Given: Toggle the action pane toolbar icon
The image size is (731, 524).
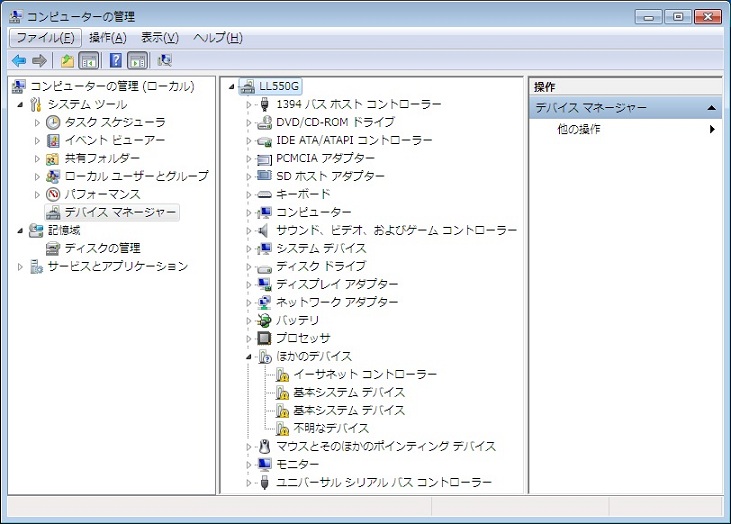Looking at the screenshot, I should point(138,61).
